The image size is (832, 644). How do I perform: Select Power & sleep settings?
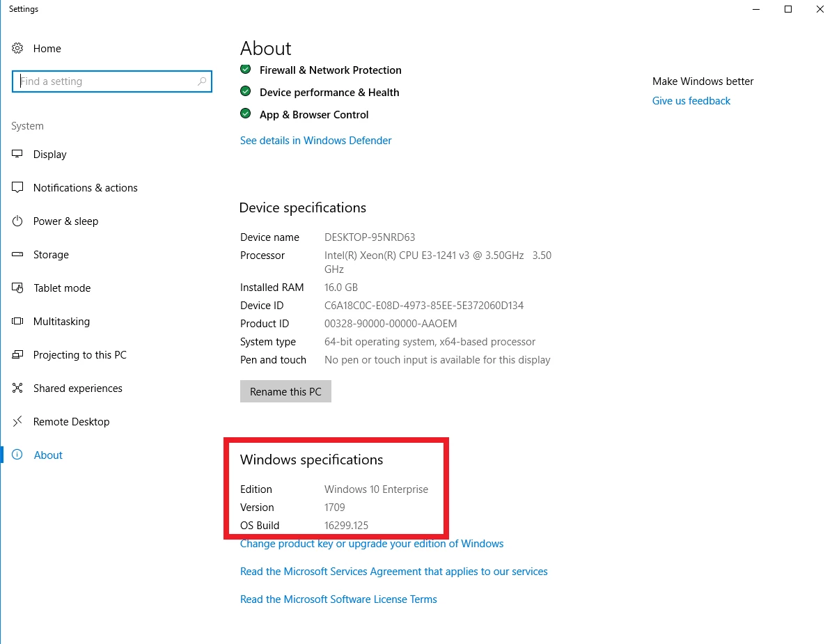[66, 221]
